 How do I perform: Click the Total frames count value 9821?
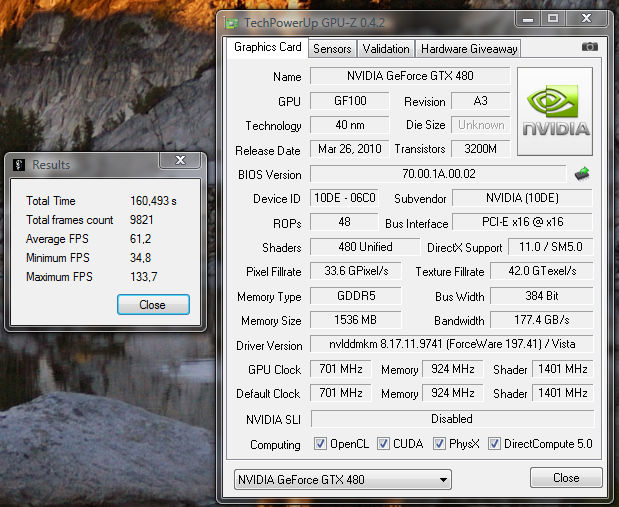pyautogui.click(x=141, y=220)
